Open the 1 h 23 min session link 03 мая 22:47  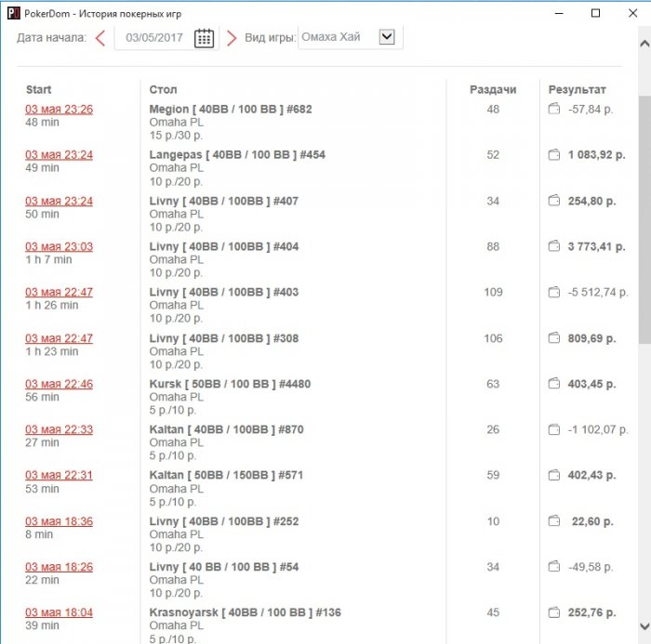(x=59, y=338)
